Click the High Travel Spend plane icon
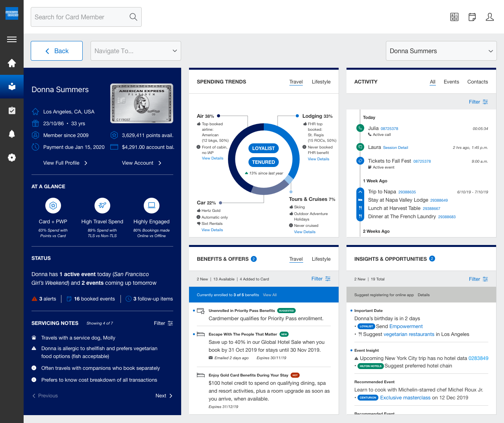This screenshot has width=504, height=423. point(102,205)
